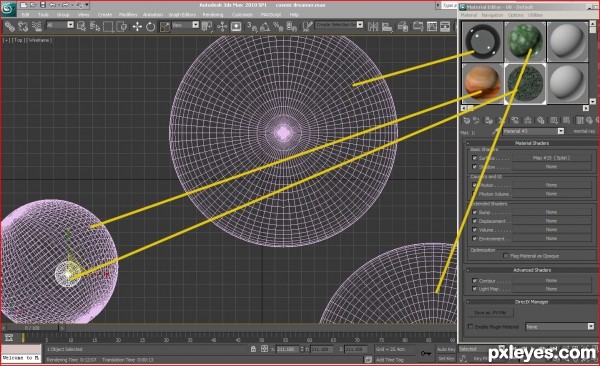Screen dimensions: 600x366
Task: Activate the Select and Scale tool
Action: (x=165, y=26)
